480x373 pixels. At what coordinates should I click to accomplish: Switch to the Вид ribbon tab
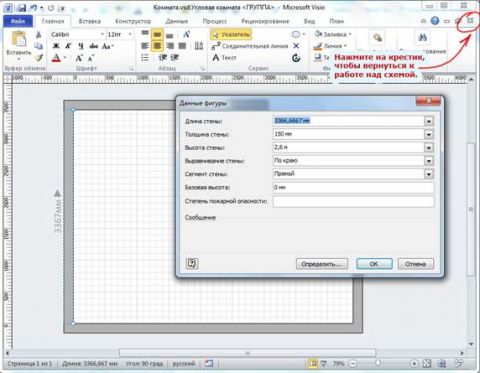pyautogui.click(x=309, y=21)
